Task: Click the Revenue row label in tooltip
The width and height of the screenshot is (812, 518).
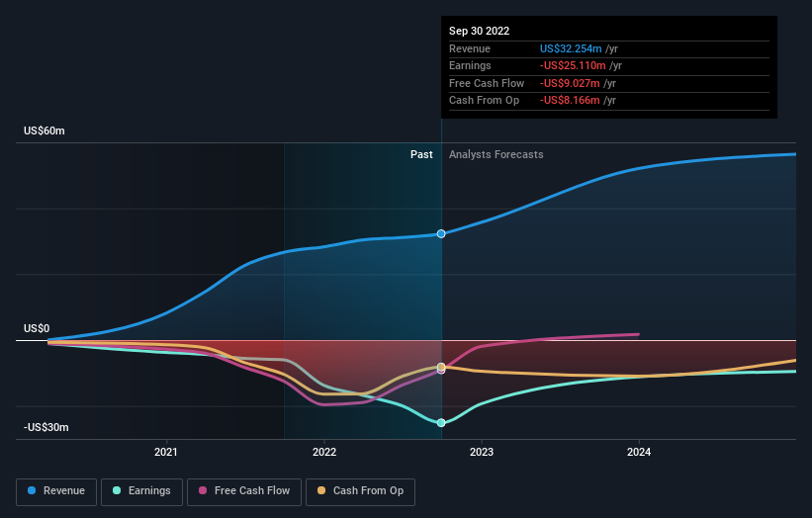Action: coord(470,48)
